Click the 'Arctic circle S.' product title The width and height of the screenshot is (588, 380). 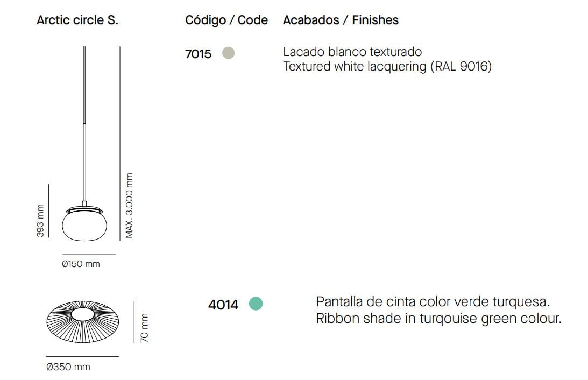click(x=77, y=20)
